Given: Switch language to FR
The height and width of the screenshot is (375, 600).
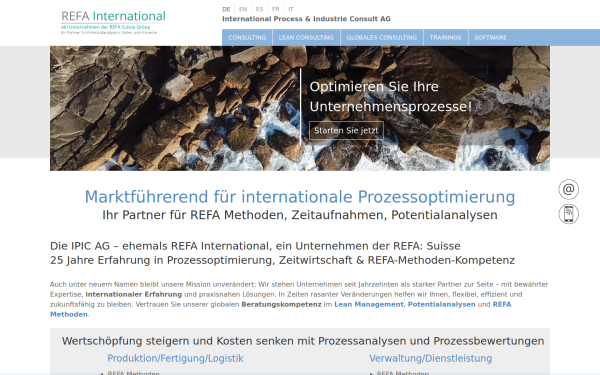Looking at the screenshot, I should (x=276, y=9).
